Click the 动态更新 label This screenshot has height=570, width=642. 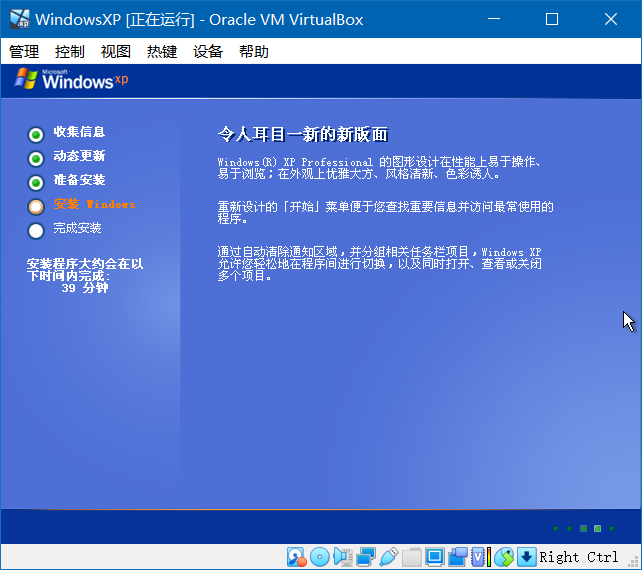pos(79,156)
